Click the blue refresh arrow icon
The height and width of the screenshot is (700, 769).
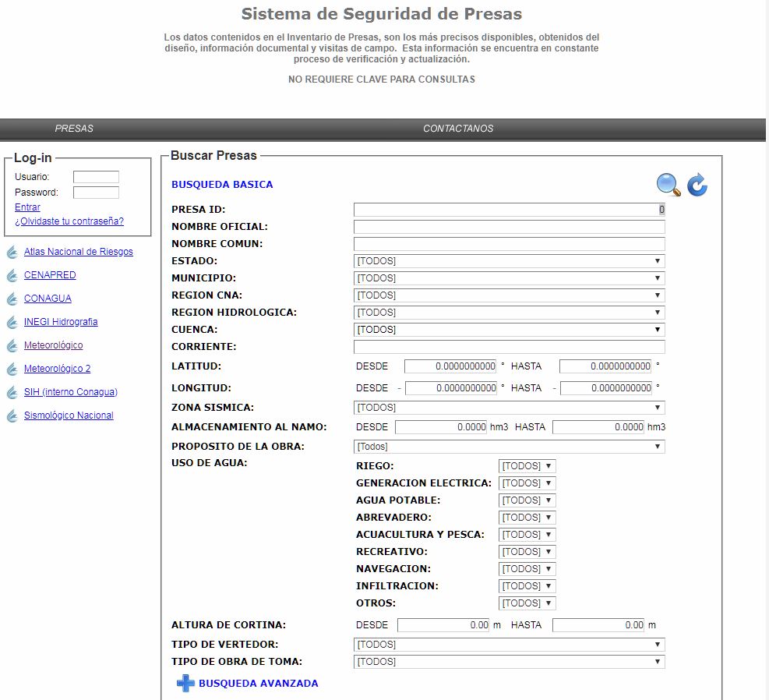tap(697, 184)
